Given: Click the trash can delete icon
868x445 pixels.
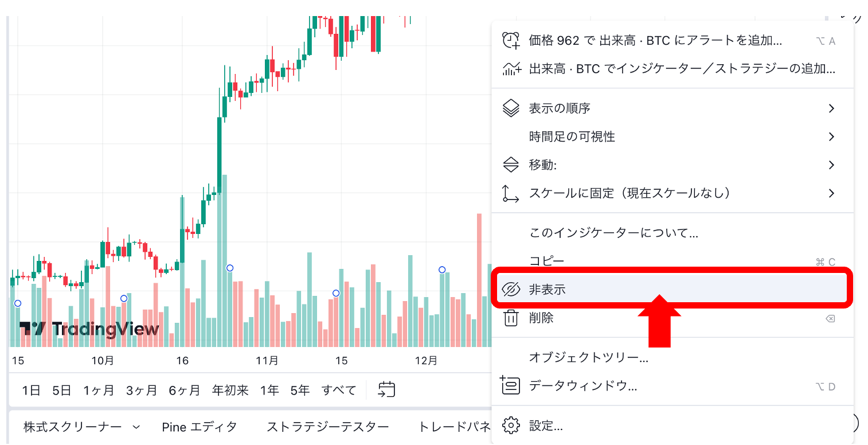Looking at the screenshot, I should click(511, 318).
